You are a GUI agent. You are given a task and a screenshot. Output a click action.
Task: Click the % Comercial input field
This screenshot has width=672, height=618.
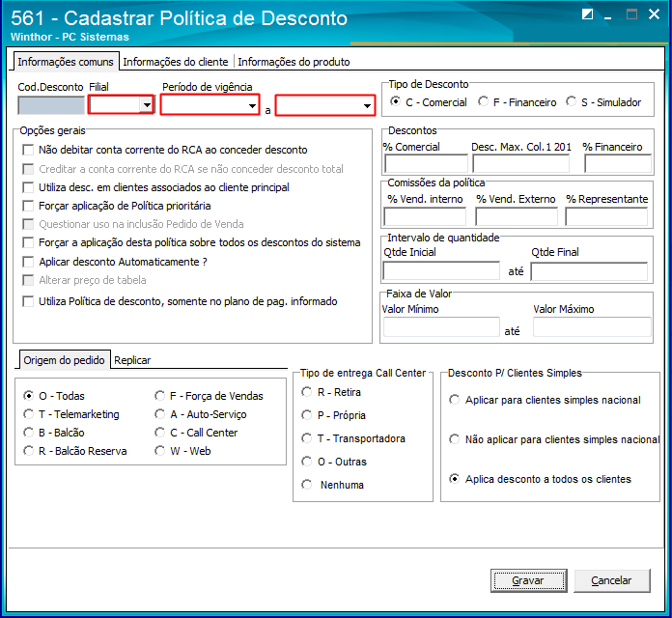426,164
